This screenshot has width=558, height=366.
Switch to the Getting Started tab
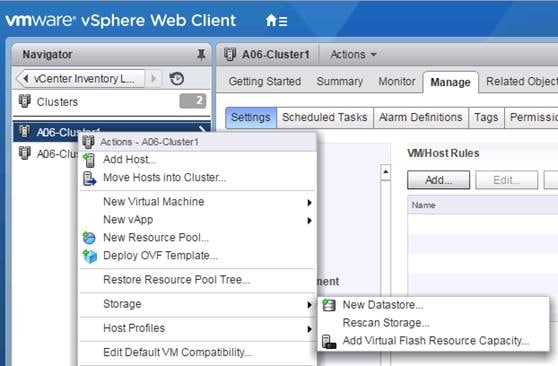tap(265, 82)
